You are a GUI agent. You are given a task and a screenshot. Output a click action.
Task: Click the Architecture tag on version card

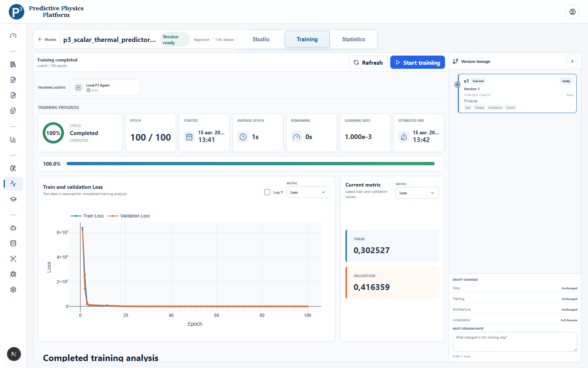tap(495, 107)
